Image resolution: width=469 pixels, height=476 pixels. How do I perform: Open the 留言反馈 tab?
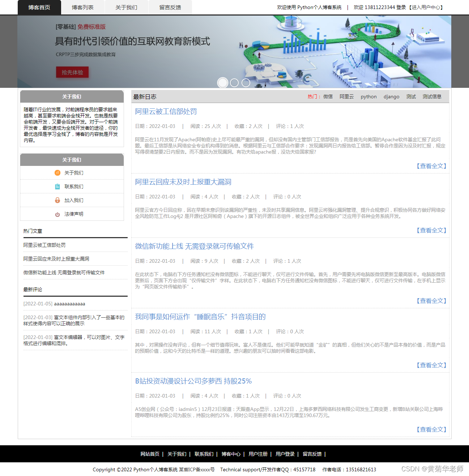(170, 7)
